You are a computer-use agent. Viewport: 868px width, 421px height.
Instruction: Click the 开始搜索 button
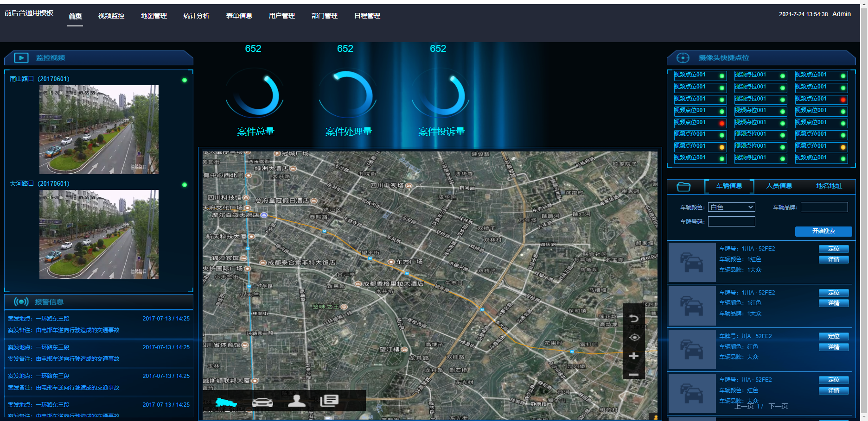click(823, 231)
